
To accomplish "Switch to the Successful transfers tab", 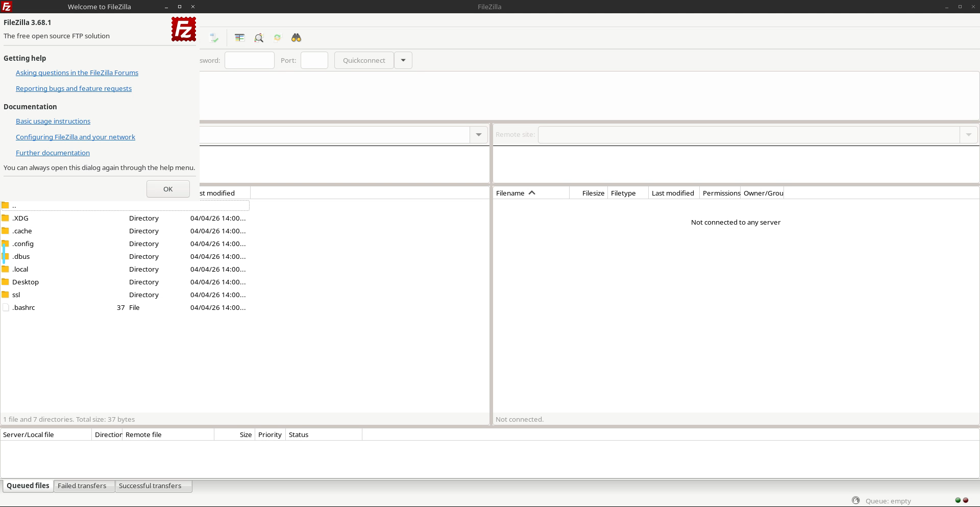I will (x=150, y=486).
